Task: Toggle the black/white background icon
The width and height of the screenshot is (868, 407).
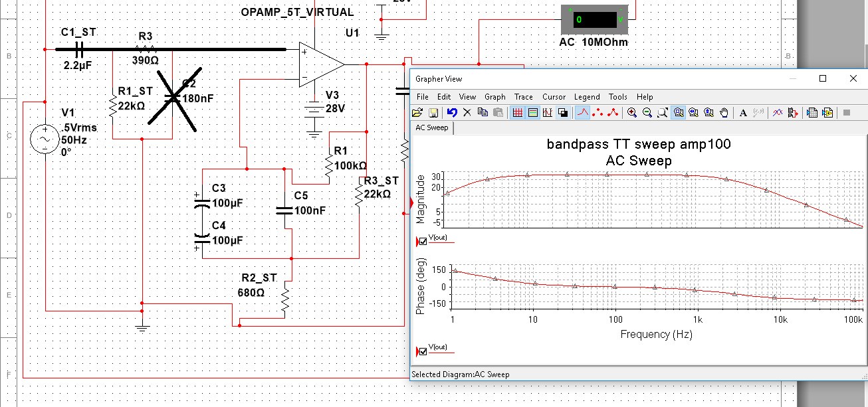Action: (x=563, y=113)
